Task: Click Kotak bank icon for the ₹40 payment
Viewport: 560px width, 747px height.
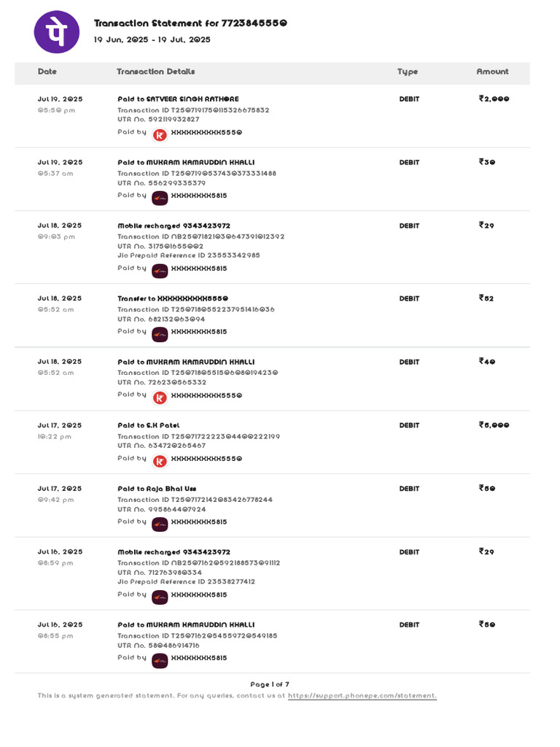Action: (160, 397)
